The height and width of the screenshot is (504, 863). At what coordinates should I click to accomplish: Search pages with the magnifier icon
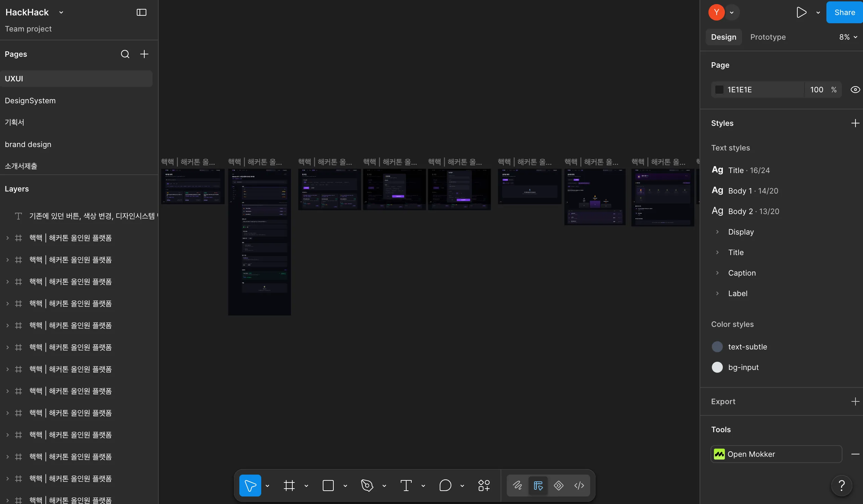125,54
